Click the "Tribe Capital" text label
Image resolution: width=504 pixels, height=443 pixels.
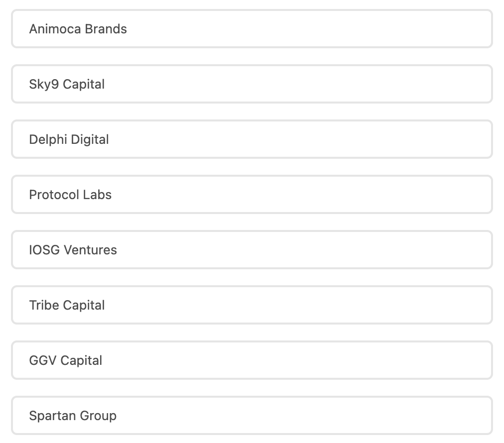pos(67,305)
